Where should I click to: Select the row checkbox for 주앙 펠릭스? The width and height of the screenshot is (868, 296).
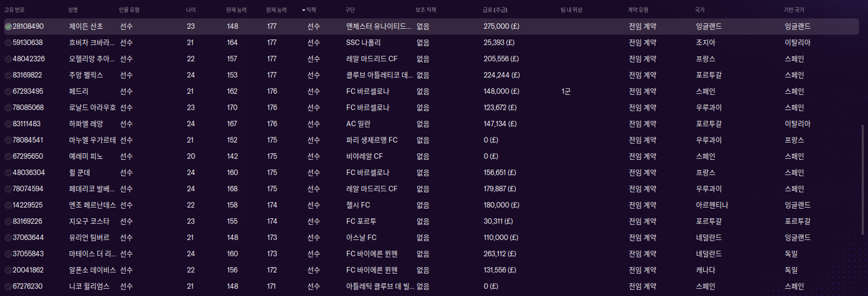point(8,75)
